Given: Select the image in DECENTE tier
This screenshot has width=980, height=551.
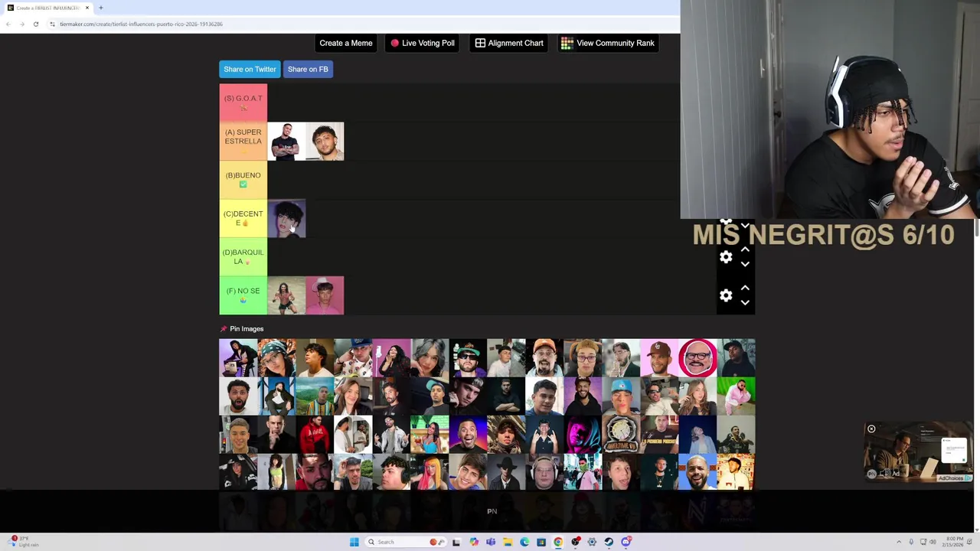Looking at the screenshot, I should point(286,218).
